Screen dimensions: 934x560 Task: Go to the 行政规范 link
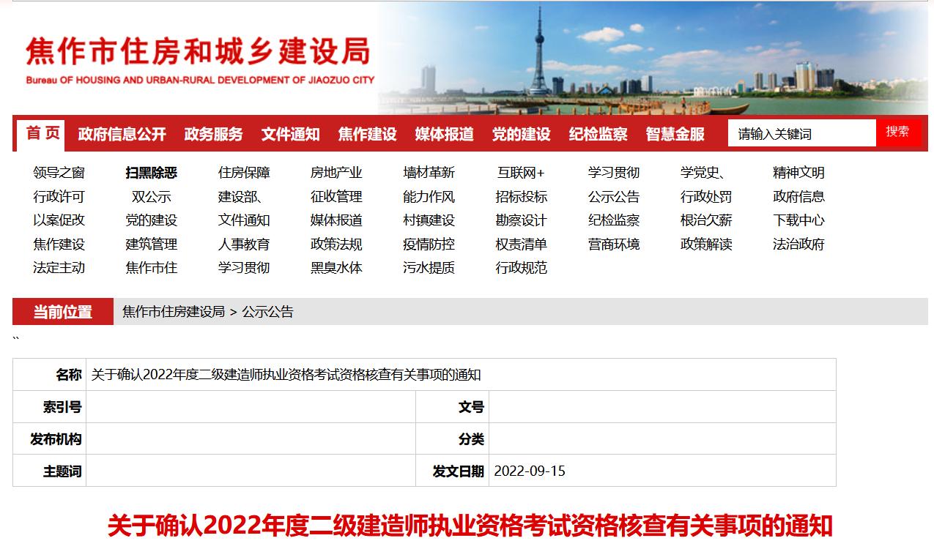click(x=522, y=268)
